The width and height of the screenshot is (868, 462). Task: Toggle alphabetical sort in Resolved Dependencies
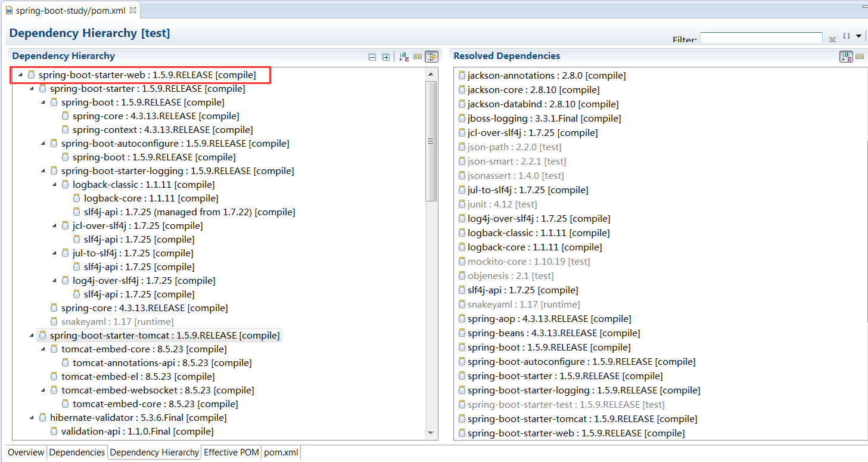coord(846,57)
